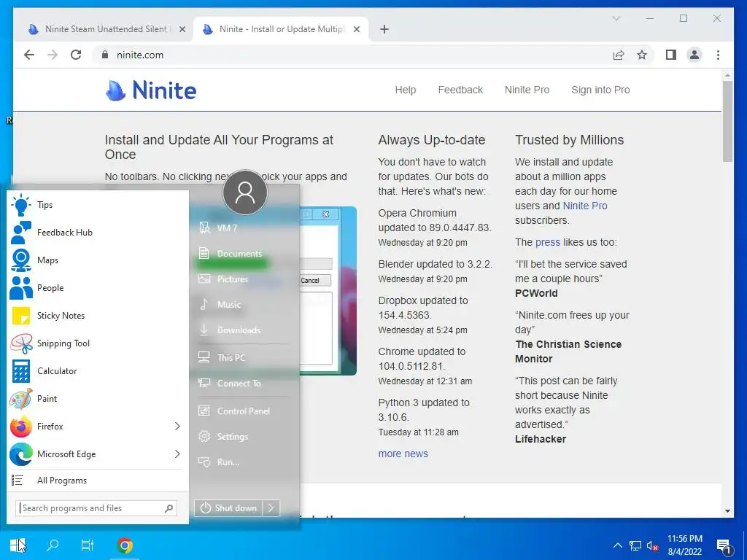Open the Chrome profile button
747x560 pixels.
click(x=694, y=55)
